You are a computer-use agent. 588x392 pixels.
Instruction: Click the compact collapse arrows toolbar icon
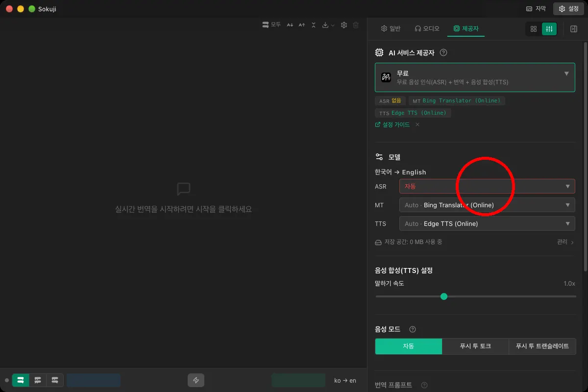click(314, 24)
